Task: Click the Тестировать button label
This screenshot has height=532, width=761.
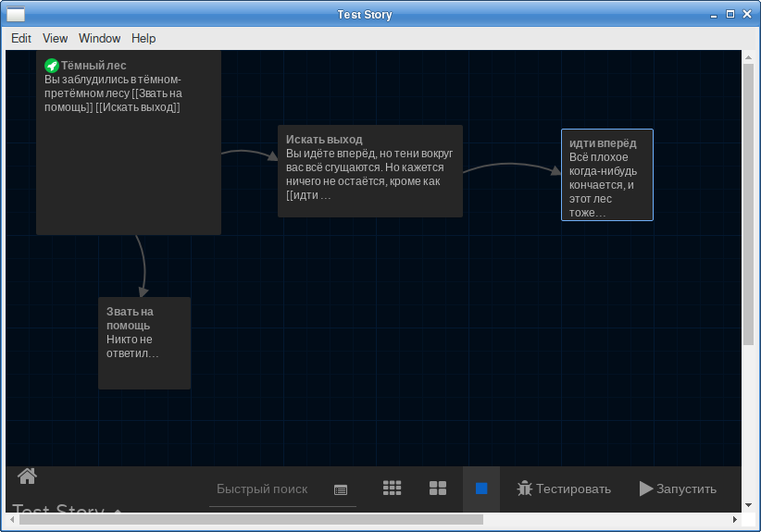Action: [x=573, y=489]
